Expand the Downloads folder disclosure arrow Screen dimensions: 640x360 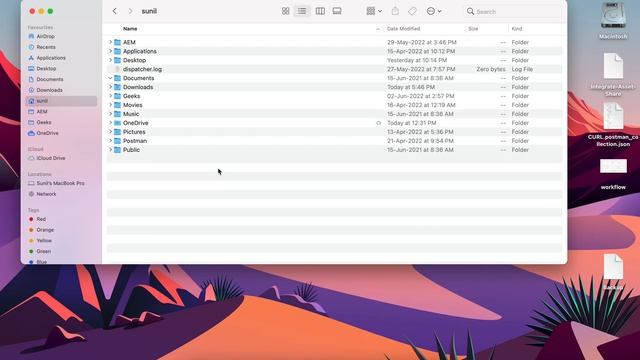(x=110, y=87)
